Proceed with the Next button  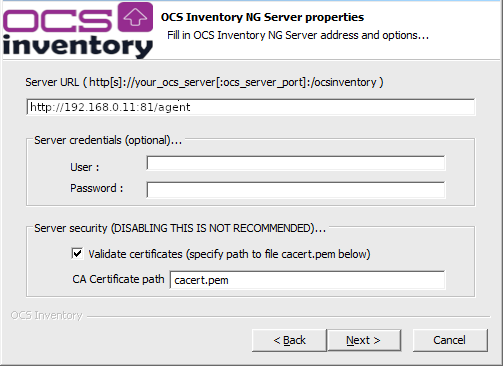click(x=364, y=340)
